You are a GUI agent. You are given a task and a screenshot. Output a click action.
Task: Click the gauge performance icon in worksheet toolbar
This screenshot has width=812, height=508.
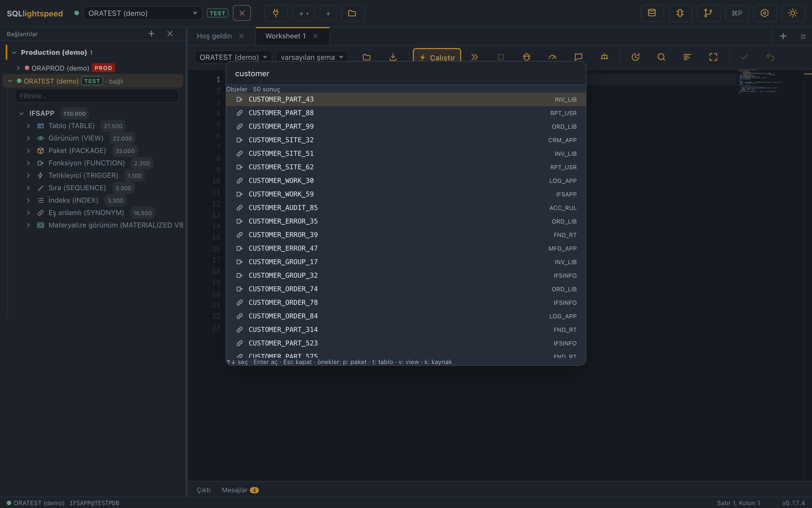pyautogui.click(x=553, y=57)
